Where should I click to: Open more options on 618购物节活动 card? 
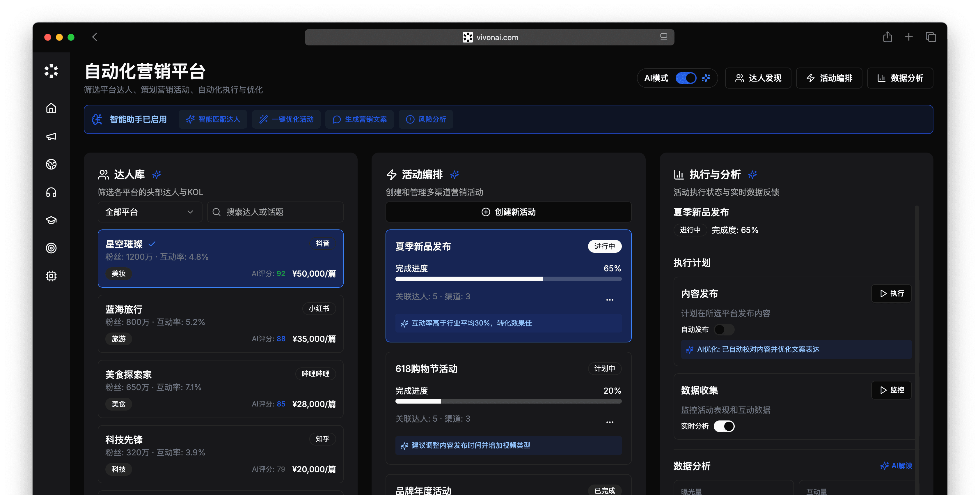[x=610, y=422]
